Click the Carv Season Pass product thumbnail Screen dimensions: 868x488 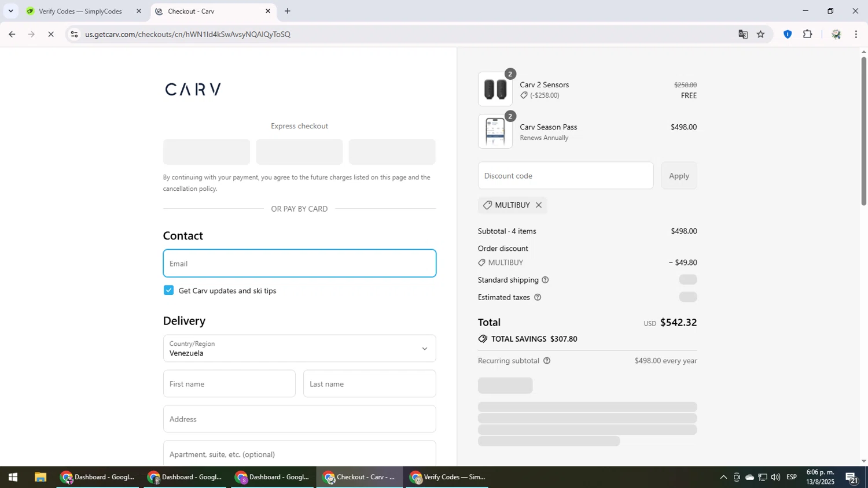(x=495, y=131)
